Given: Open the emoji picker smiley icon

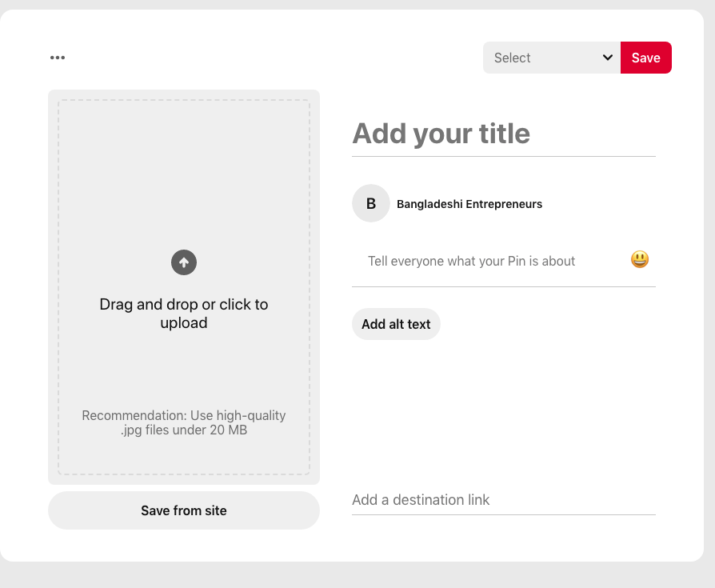Looking at the screenshot, I should (640, 260).
